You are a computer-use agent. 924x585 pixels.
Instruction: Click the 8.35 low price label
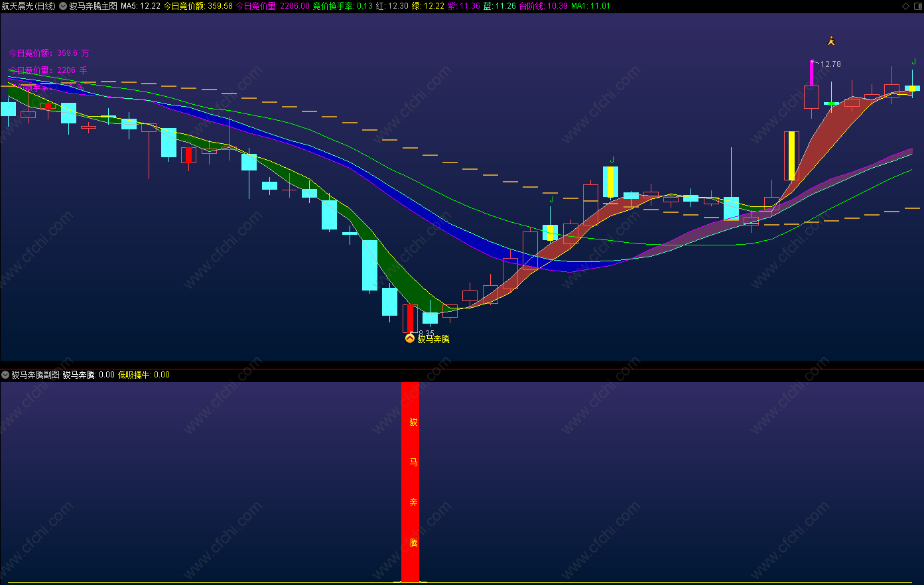point(427,334)
